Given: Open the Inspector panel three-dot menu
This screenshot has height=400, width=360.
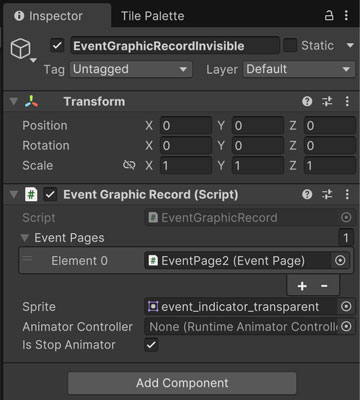Looking at the screenshot, I should pyautogui.click(x=346, y=15).
